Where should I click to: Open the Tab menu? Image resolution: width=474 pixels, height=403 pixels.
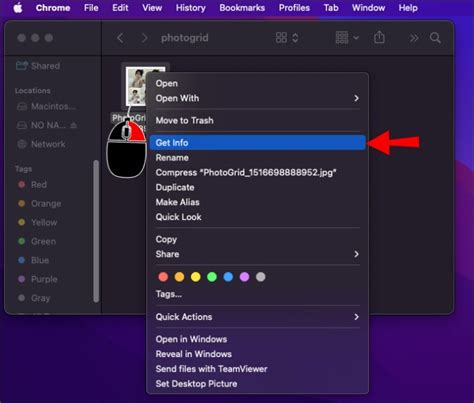click(x=331, y=8)
